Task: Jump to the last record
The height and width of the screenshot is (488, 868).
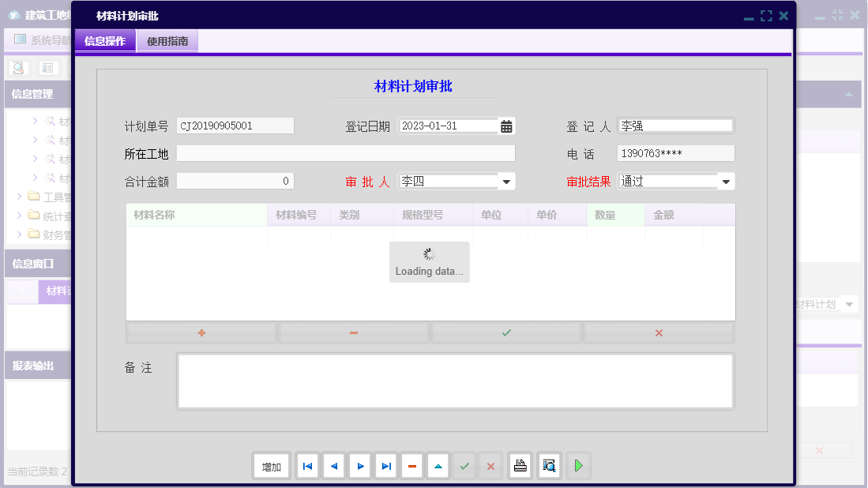Action: 386,466
